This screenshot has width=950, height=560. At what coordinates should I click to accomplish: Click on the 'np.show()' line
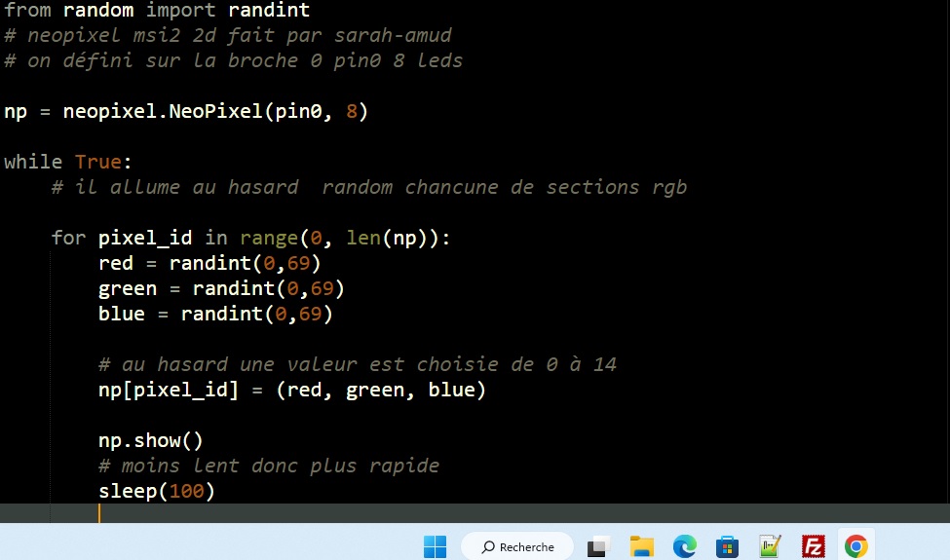[150, 441]
